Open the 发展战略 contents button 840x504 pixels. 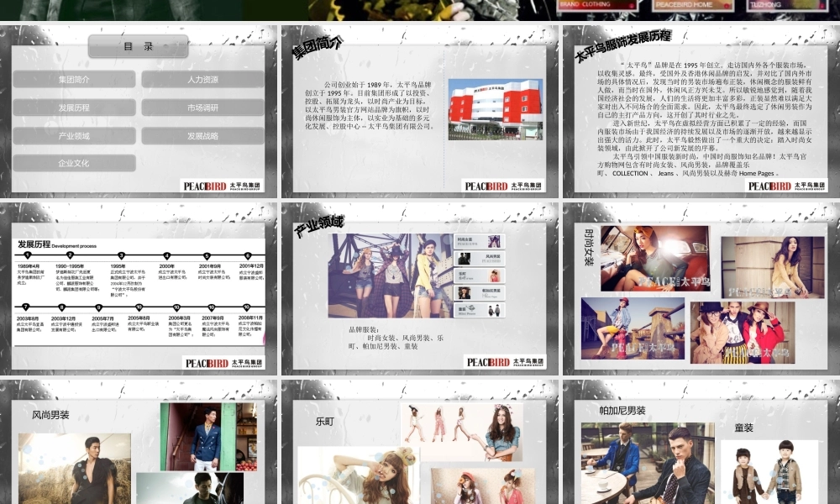coord(202,135)
